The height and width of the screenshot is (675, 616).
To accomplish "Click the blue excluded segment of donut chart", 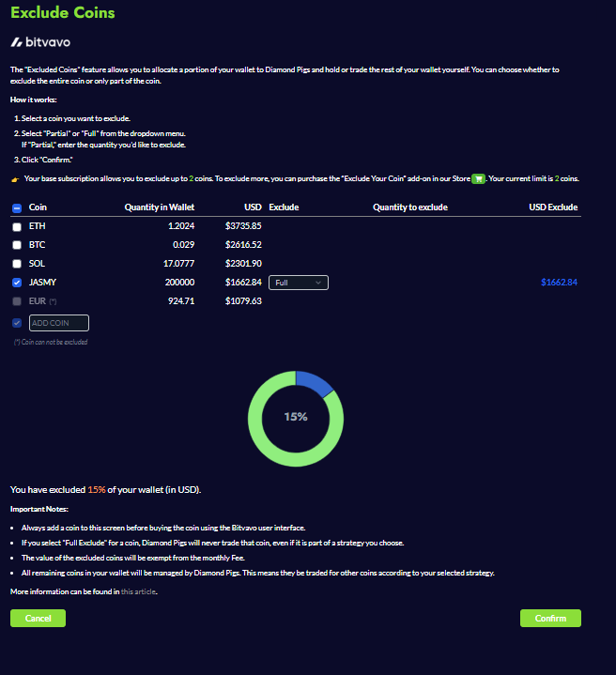I will click(315, 383).
